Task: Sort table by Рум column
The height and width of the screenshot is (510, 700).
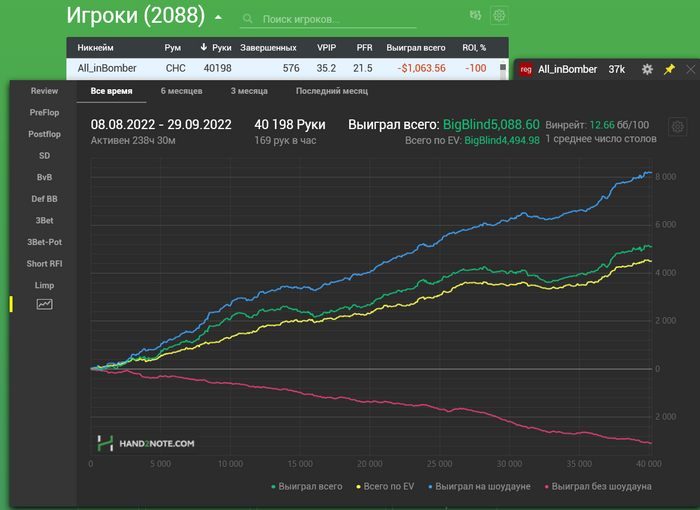Action: pyautogui.click(x=172, y=48)
